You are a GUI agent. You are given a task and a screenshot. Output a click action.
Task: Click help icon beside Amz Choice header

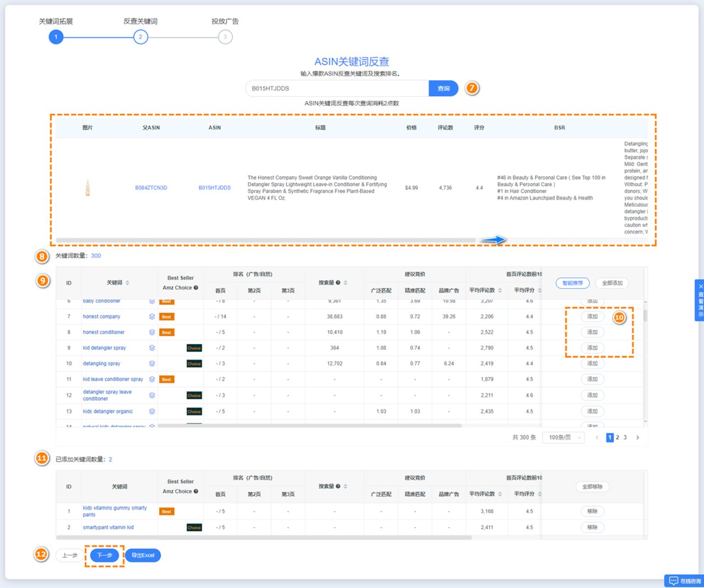click(x=196, y=288)
